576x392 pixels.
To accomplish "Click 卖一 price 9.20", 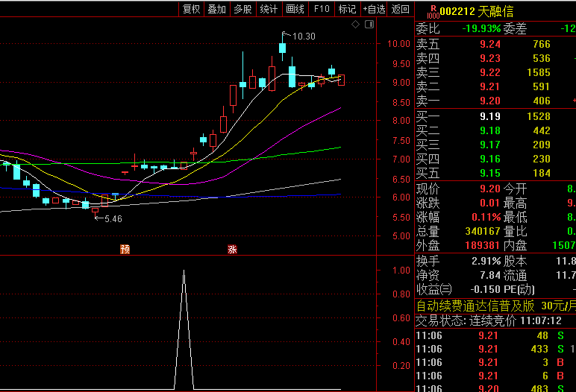I will (x=490, y=101).
